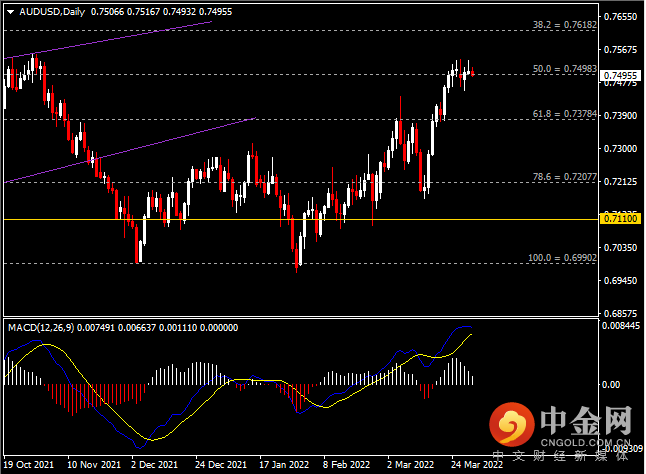
Task: Click the latest candlestick on the chart
Action: [473, 72]
